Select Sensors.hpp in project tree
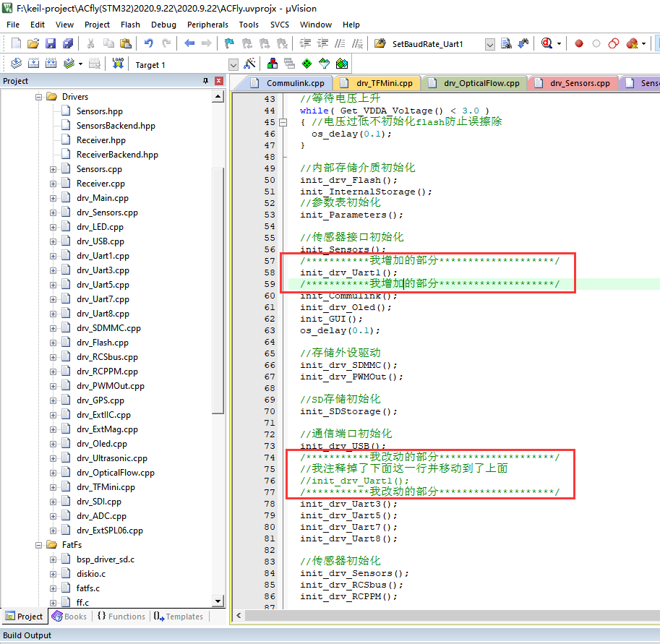This screenshot has width=660, height=644. point(99,111)
